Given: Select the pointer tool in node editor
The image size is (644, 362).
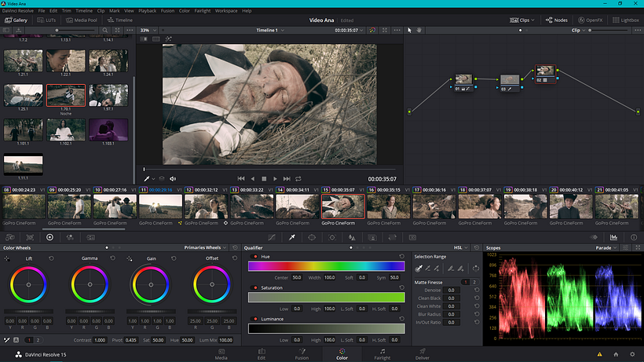Looking at the screenshot, I should (409, 31).
